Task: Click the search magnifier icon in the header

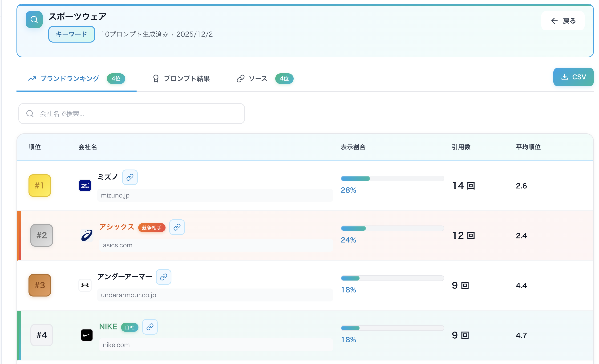Action: tap(34, 20)
